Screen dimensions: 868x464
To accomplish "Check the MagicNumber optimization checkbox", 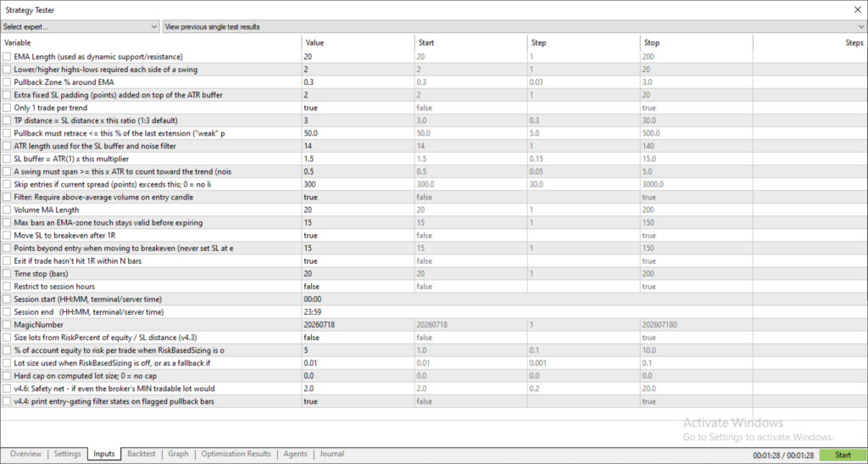I will [x=7, y=325].
